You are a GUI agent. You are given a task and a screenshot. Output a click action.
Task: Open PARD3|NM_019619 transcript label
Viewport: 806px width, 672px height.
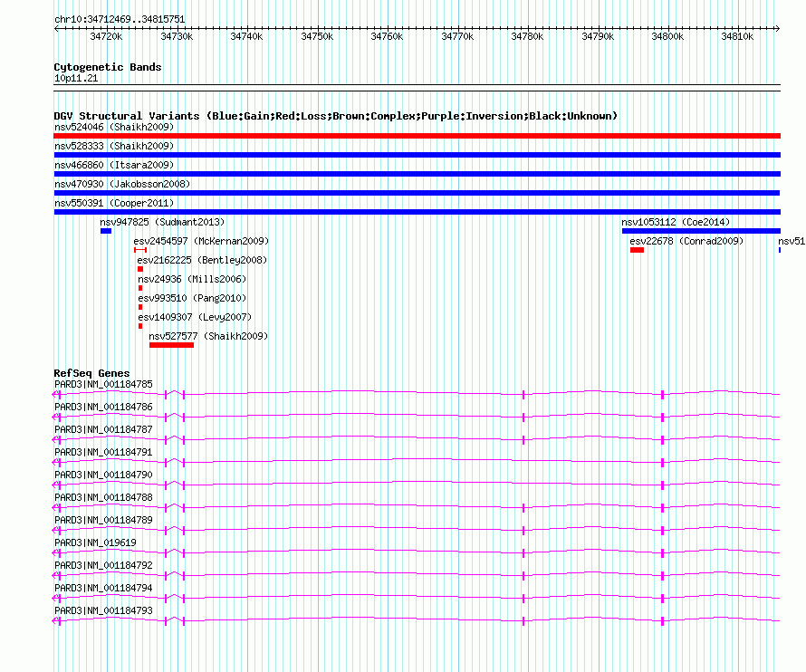tap(95, 542)
